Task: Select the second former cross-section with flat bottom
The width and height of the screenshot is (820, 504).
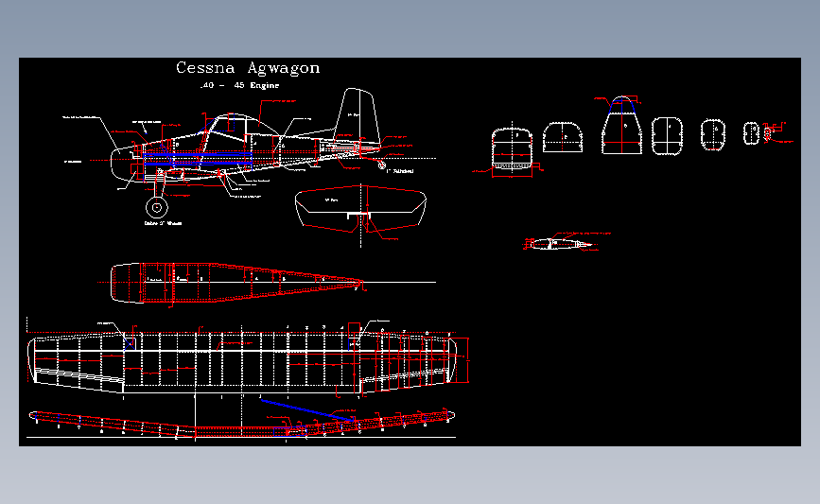Action: coord(563,137)
